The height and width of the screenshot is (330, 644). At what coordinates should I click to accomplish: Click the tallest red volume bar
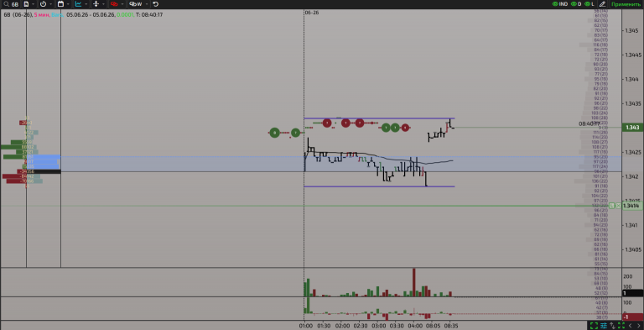pyautogui.click(x=414, y=282)
